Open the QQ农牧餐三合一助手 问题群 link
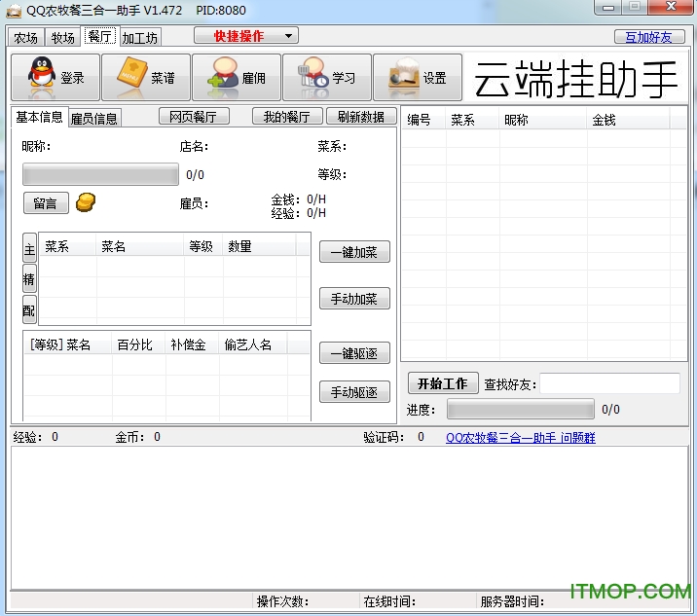Screen dimensions: 697x616 coord(520,438)
